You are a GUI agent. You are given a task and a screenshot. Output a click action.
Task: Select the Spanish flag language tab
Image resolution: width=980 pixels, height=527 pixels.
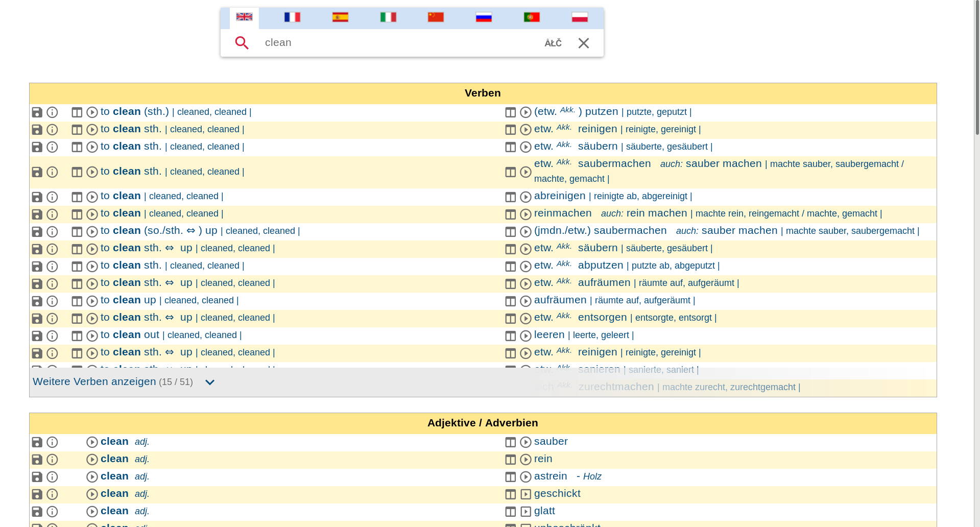[x=340, y=18]
